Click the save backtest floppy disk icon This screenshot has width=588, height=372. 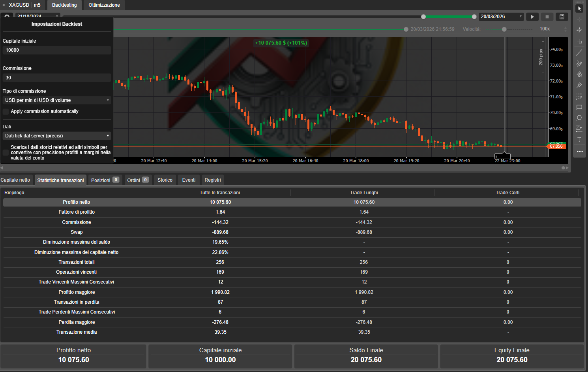[x=562, y=17]
